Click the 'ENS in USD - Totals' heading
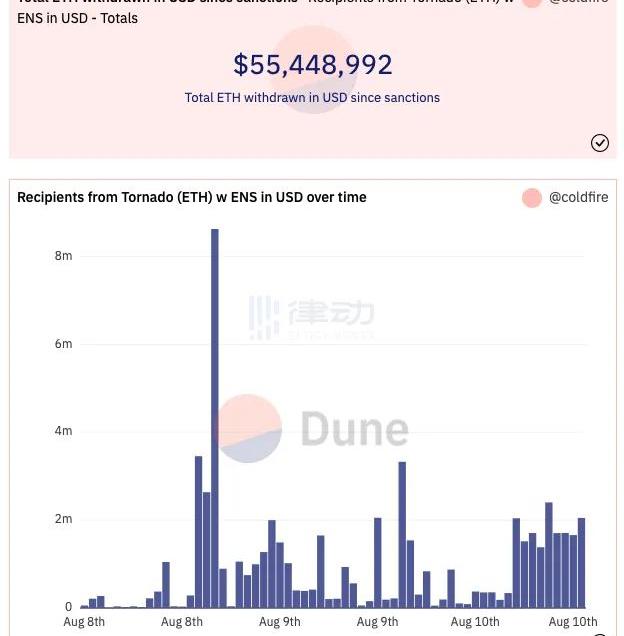 [78, 18]
